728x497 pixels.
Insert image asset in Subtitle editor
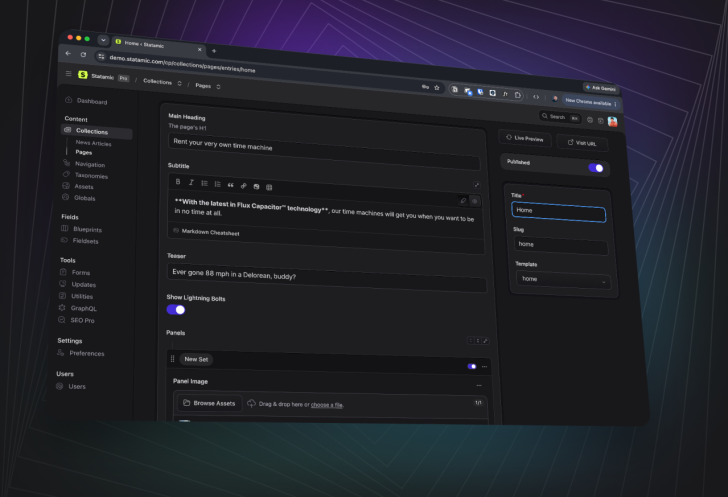[256, 186]
